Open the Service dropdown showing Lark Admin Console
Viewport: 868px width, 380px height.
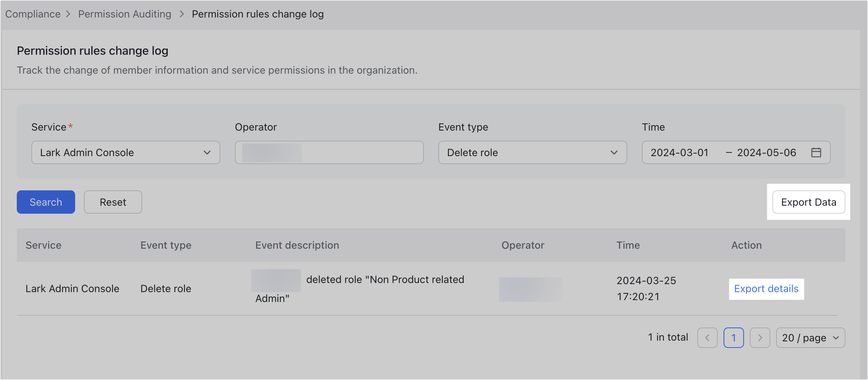pyautogui.click(x=125, y=152)
